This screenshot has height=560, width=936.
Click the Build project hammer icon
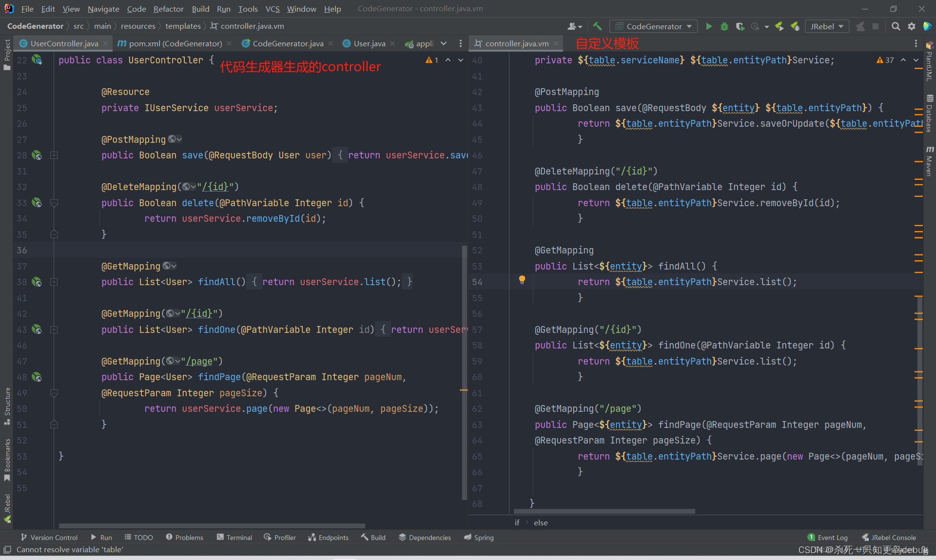(x=597, y=26)
